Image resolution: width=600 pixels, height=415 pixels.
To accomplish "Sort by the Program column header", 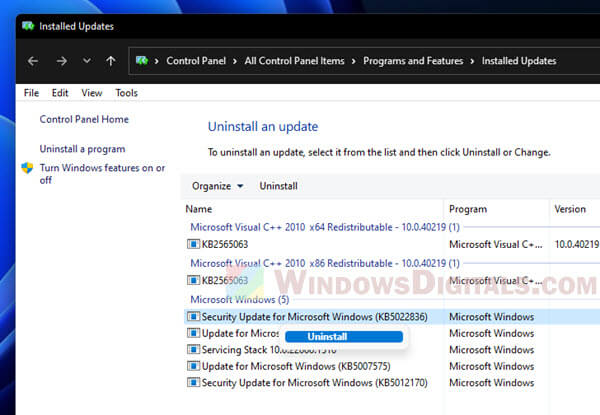I will [x=468, y=209].
